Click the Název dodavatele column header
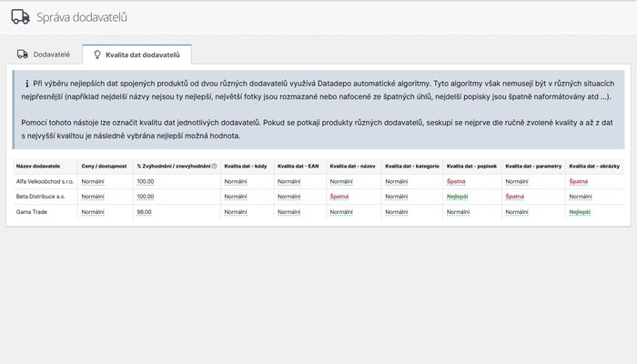637x364 pixels. coord(38,167)
